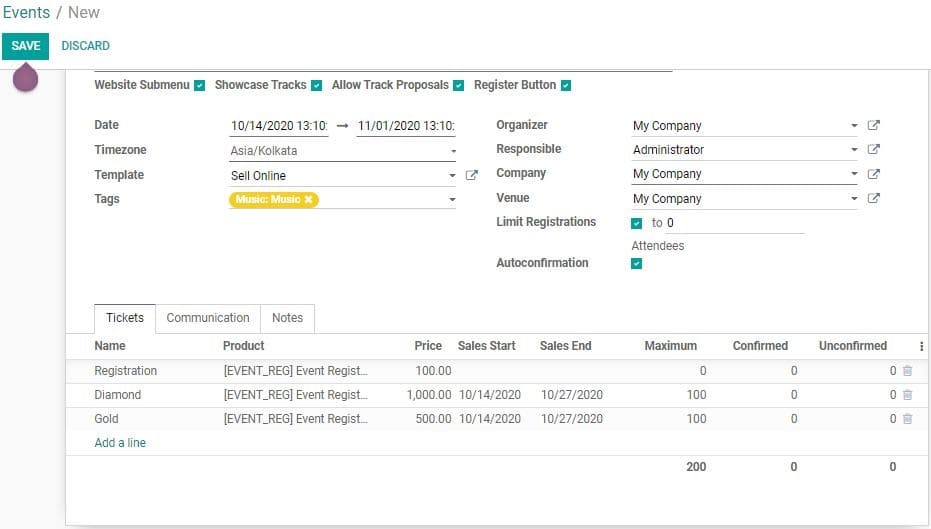
Task: Open ticket table column options menu
Action: click(x=921, y=346)
